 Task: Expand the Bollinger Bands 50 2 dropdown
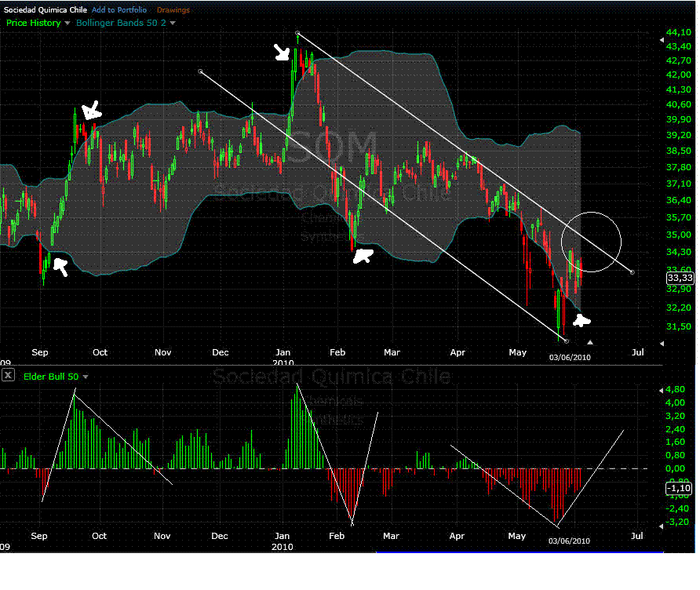[173, 24]
